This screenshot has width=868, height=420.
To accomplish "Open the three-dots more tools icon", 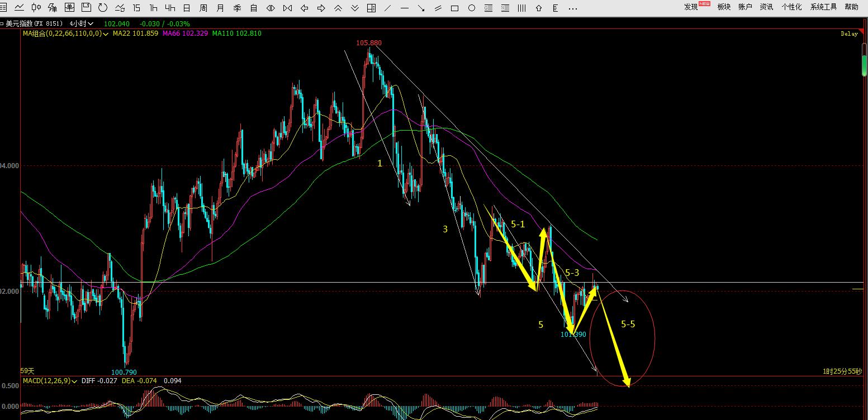I will point(572,8).
